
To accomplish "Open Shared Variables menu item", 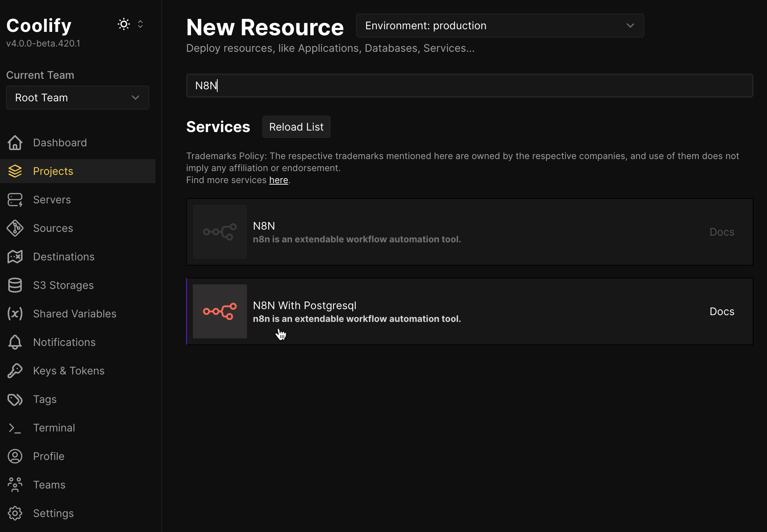I will pos(78,314).
